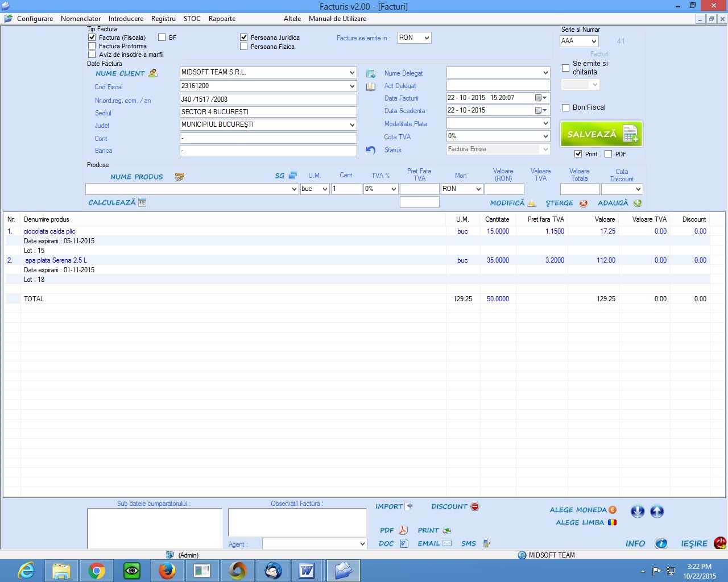
Task: Click the Observatii Factura text area
Action: [297, 522]
